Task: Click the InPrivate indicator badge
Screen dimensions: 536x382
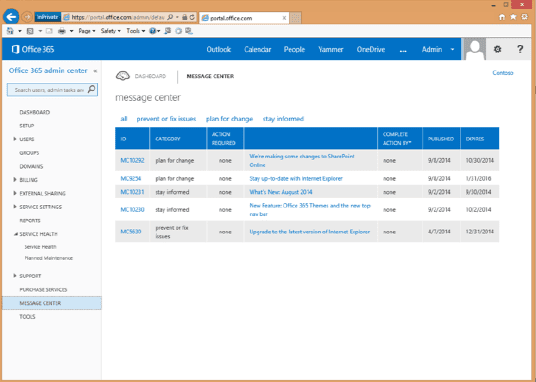Action: pos(48,17)
